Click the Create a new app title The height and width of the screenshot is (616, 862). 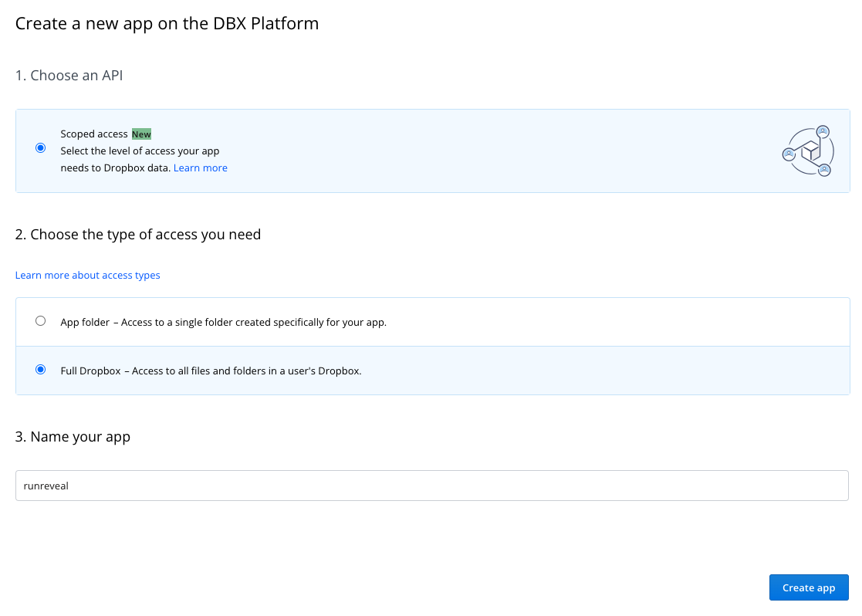coord(167,23)
